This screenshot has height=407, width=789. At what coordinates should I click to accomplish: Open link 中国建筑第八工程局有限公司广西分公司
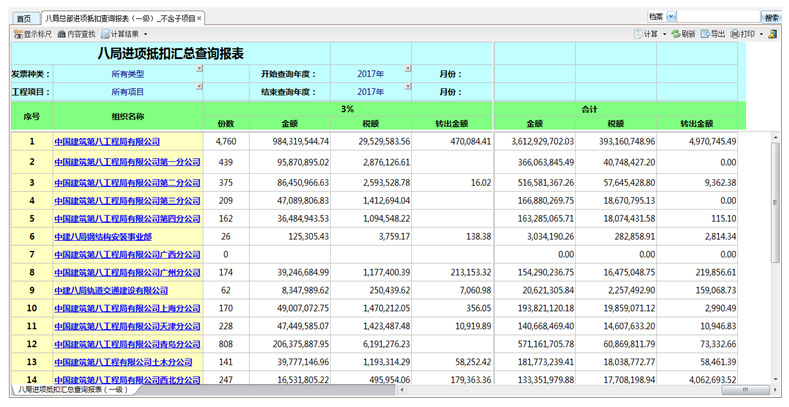(x=127, y=255)
